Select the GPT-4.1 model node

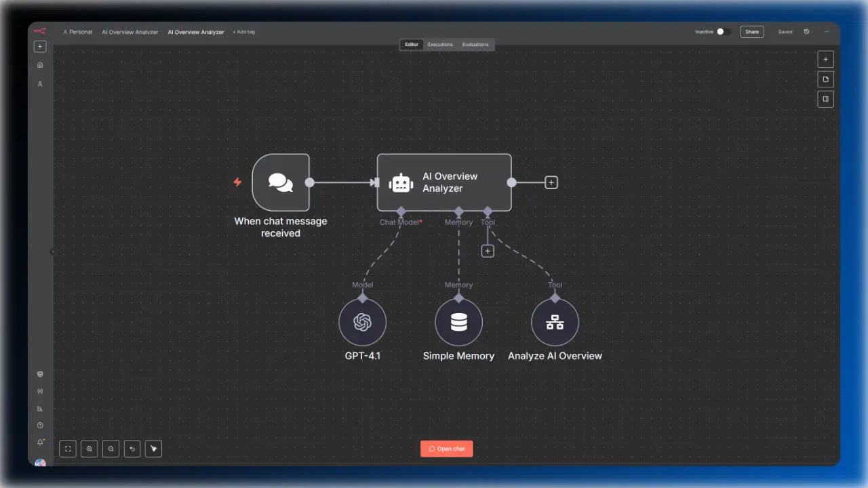(x=362, y=321)
